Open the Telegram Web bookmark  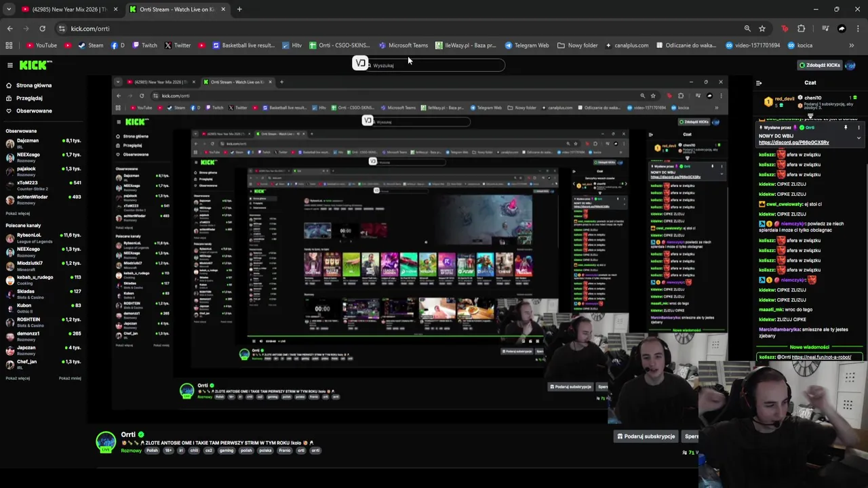(x=527, y=45)
